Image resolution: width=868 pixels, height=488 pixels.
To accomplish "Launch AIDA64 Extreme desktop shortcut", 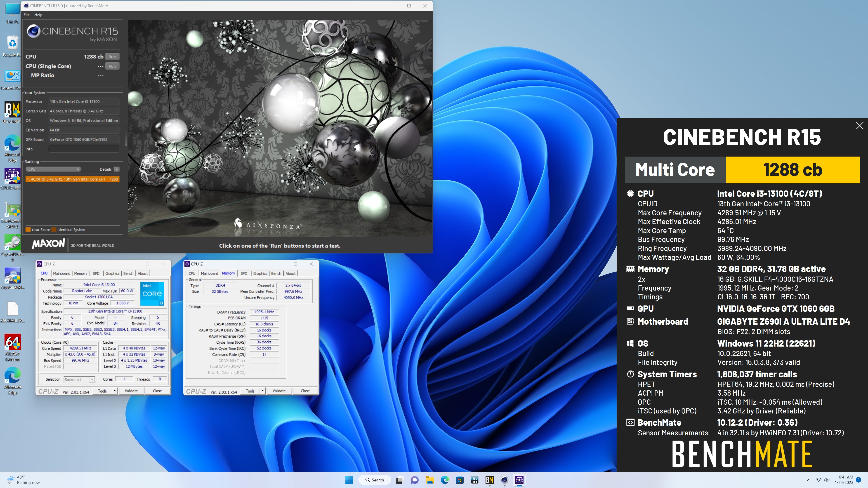I will click(x=12, y=347).
